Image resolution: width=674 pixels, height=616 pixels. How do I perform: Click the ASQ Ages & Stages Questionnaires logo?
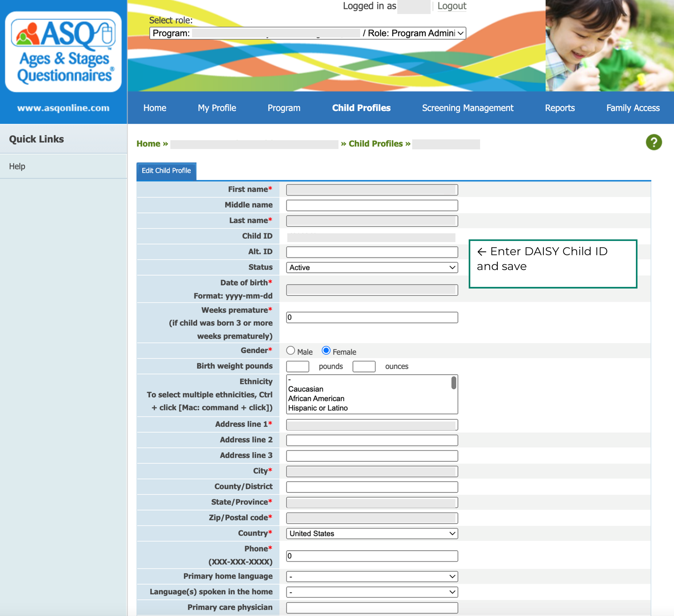(63, 52)
